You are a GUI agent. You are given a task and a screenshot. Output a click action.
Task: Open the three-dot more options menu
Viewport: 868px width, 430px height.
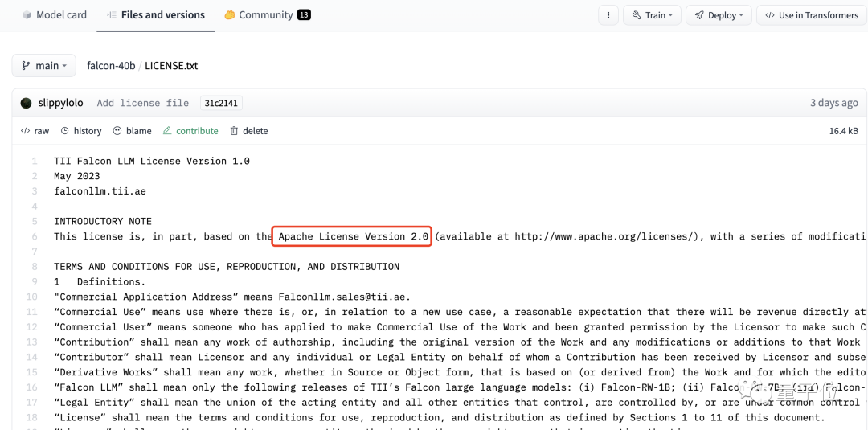(608, 15)
